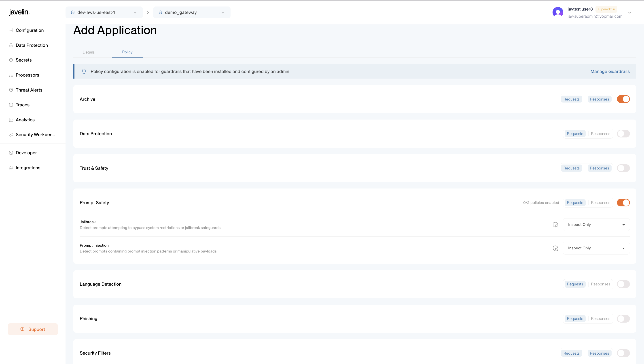
Task: Click Requests chip for Phishing
Action: tap(575, 319)
